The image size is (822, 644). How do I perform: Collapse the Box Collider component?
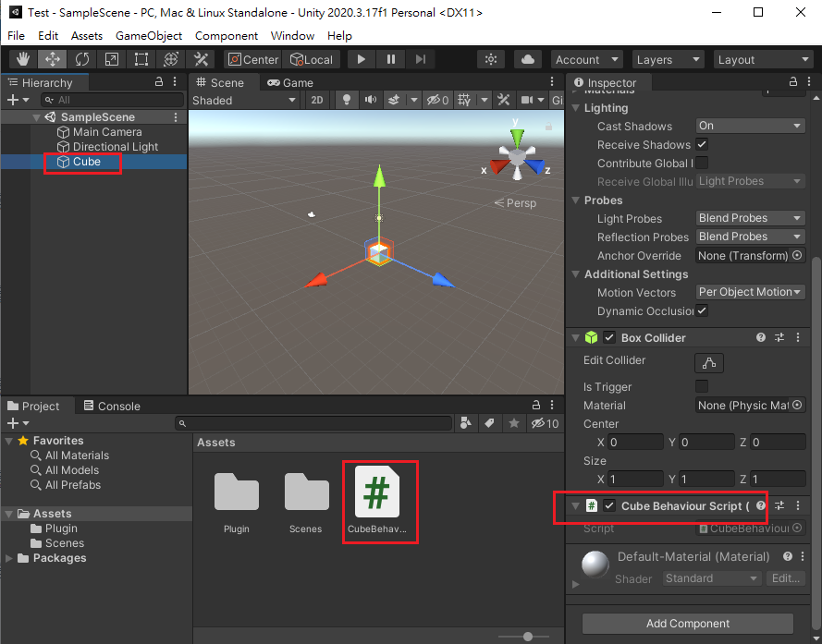[x=575, y=338]
